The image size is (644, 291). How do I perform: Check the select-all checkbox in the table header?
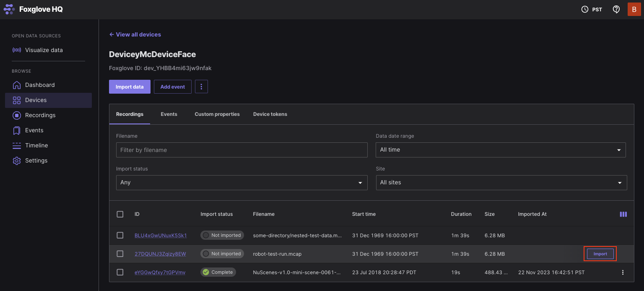pyautogui.click(x=120, y=214)
